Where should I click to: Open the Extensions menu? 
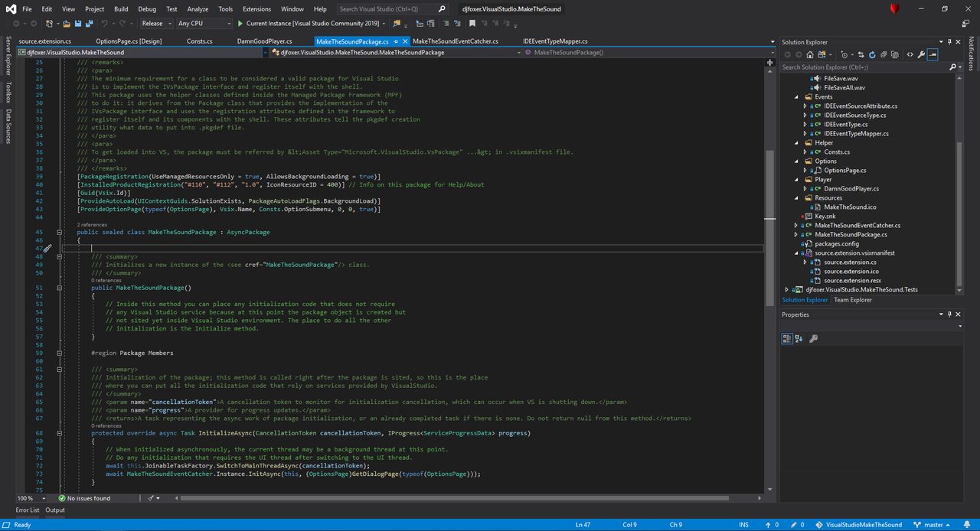pos(256,9)
